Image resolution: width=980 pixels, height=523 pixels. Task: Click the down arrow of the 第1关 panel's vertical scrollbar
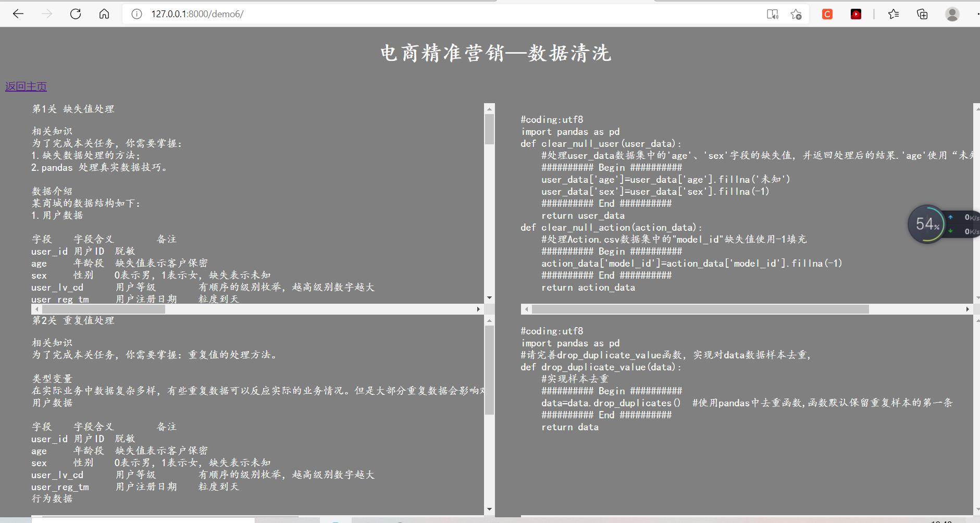(489, 297)
